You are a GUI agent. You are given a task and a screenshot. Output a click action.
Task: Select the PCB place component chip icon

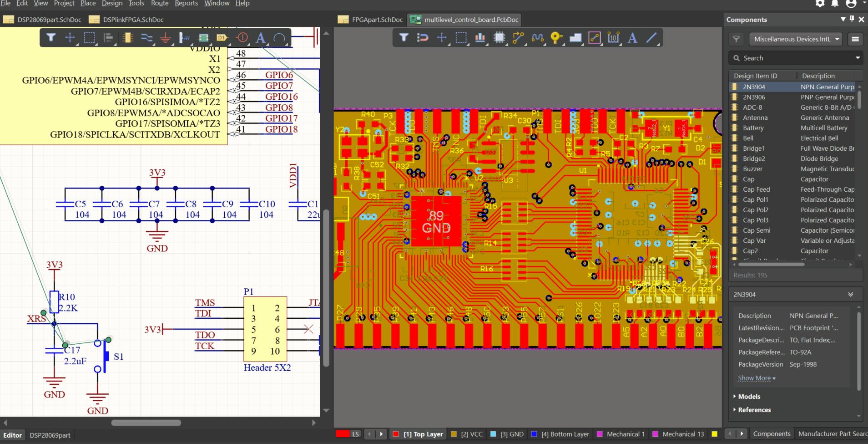coord(499,38)
